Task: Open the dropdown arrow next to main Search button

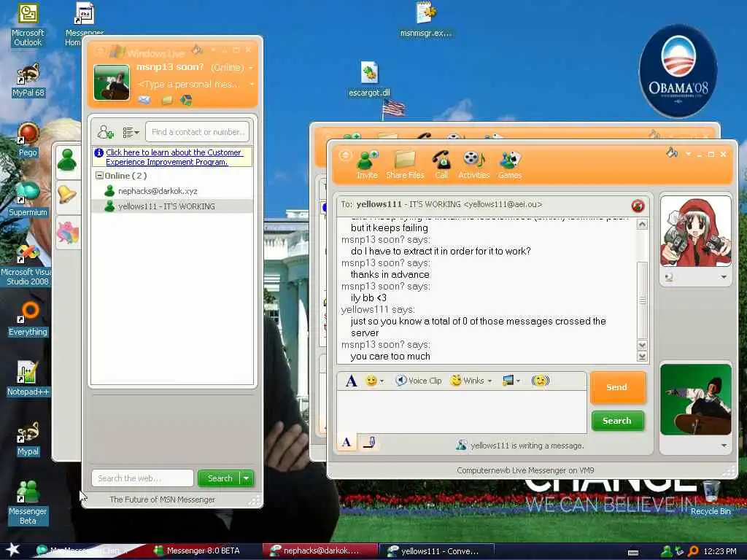Action: click(247, 478)
